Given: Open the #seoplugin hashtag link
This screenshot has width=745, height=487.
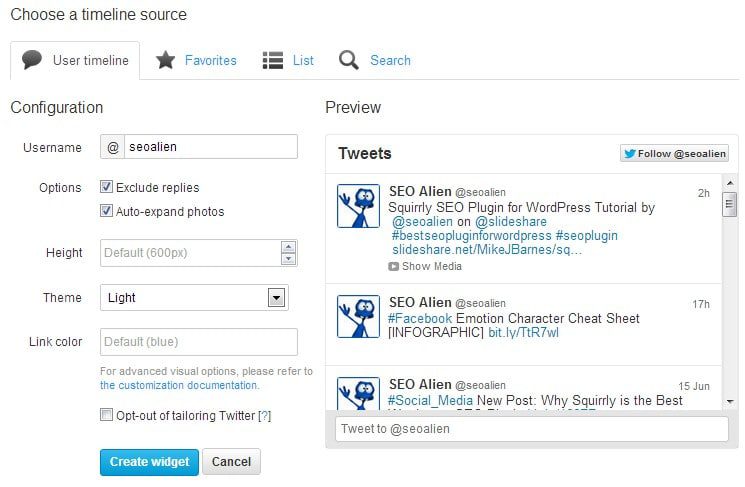Looking at the screenshot, I should click(x=587, y=236).
